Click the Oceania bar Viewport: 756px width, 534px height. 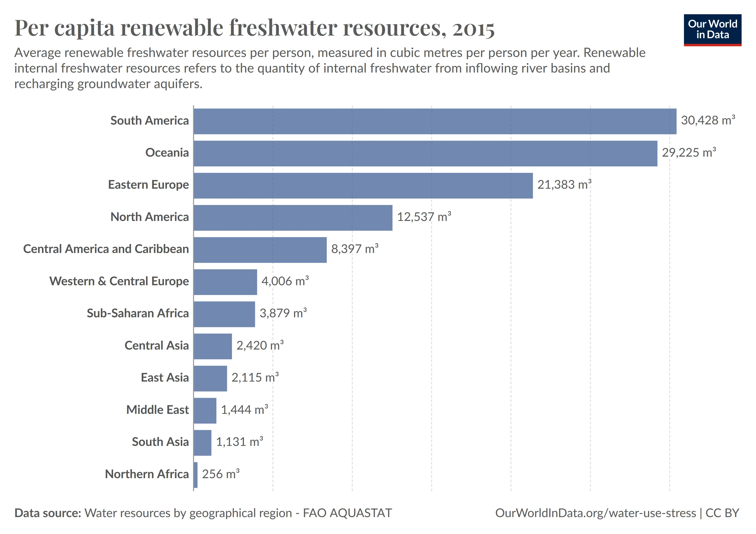425,154
